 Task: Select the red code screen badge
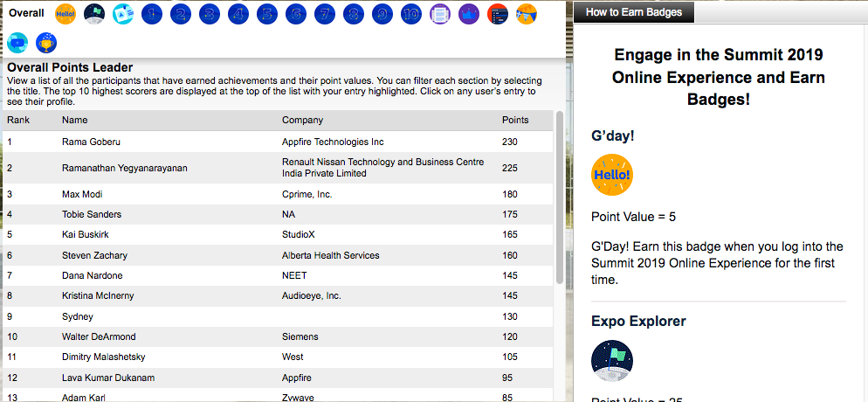tap(498, 14)
